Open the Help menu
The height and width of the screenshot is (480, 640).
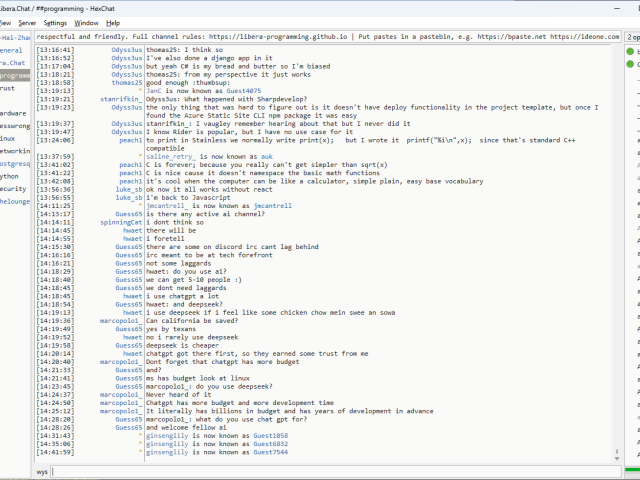pos(113,22)
